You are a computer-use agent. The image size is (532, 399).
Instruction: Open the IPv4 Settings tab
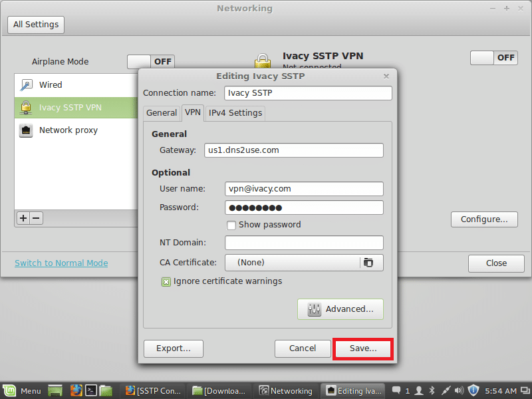pos(235,113)
